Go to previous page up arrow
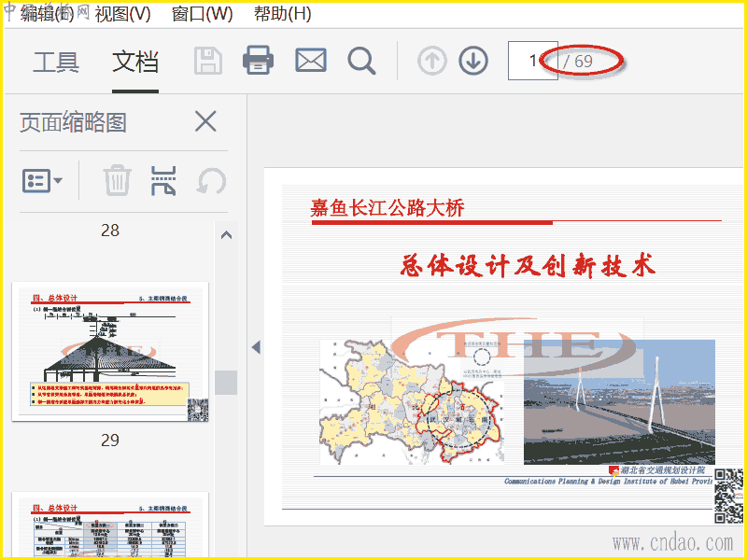The height and width of the screenshot is (560, 747). coord(432,61)
